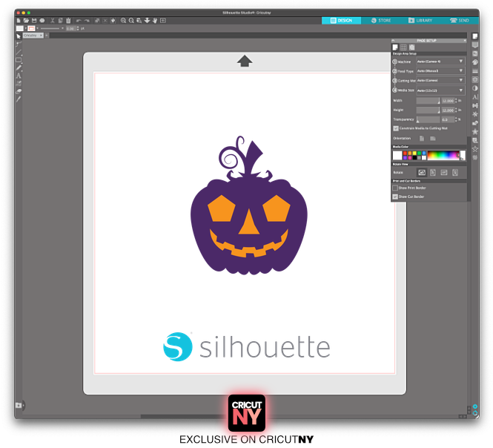The image size is (493, 448).
Task: Undo the last action
Action: coord(79,21)
